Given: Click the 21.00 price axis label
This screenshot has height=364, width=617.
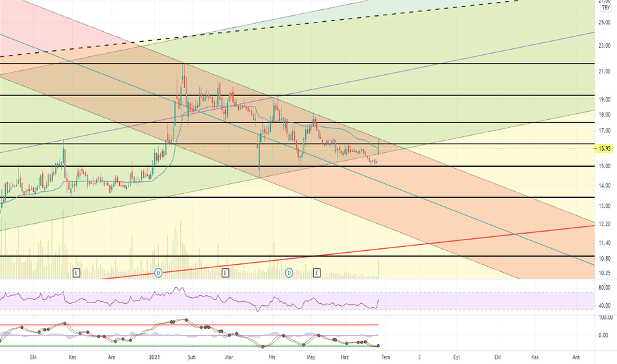Looking at the screenshot, I should pyautogui.click(x=604, y=71).
